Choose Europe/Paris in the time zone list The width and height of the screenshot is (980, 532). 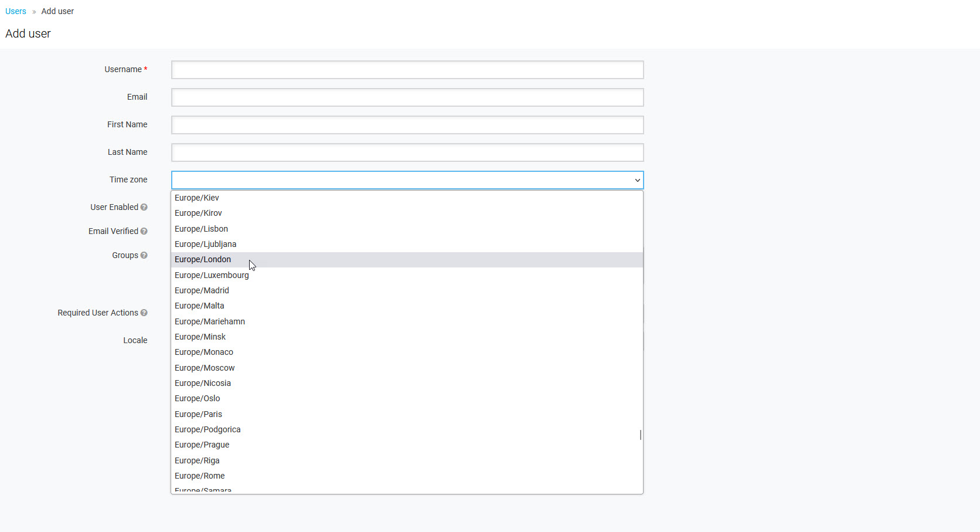pyautogui.click(x=198, y=414)
